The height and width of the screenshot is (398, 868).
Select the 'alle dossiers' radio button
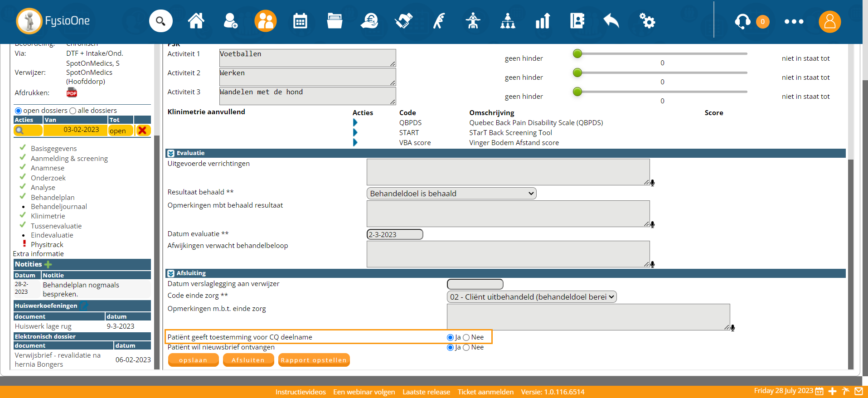point(73,111)
